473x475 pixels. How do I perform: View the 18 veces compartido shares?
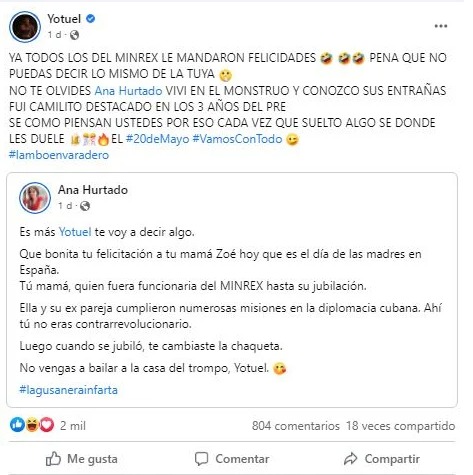click(x=400, y=426)
